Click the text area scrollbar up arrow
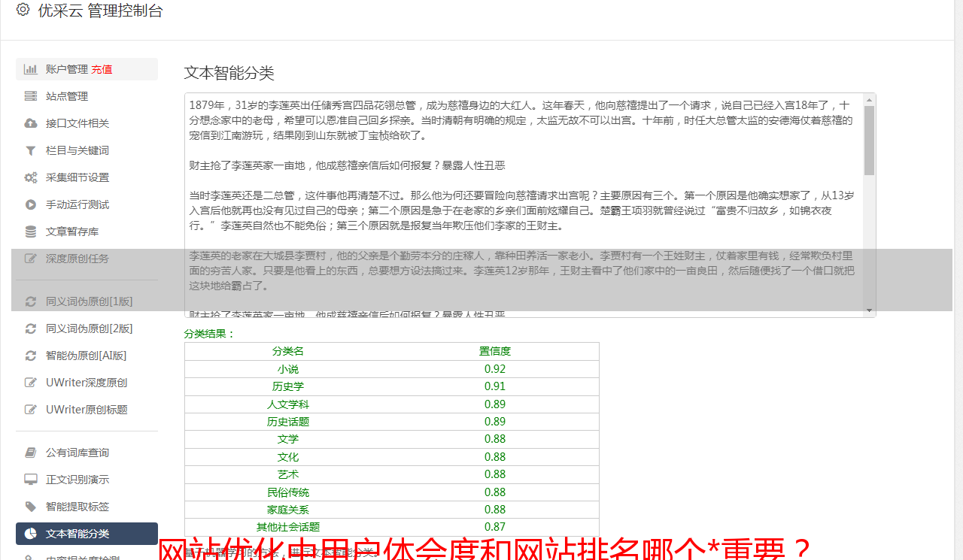 point(870,100)
